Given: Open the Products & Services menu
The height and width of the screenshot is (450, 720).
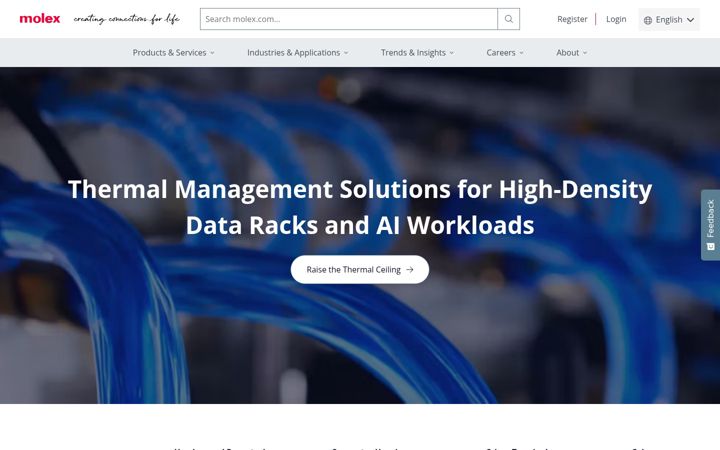Looking at the screenshot, I should tap(174, 53).
